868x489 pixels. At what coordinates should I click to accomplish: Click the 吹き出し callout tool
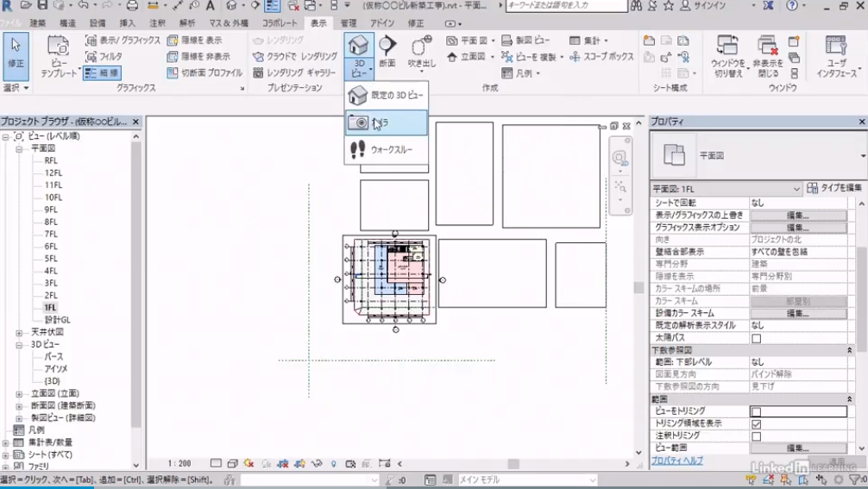tap(421, 52)
